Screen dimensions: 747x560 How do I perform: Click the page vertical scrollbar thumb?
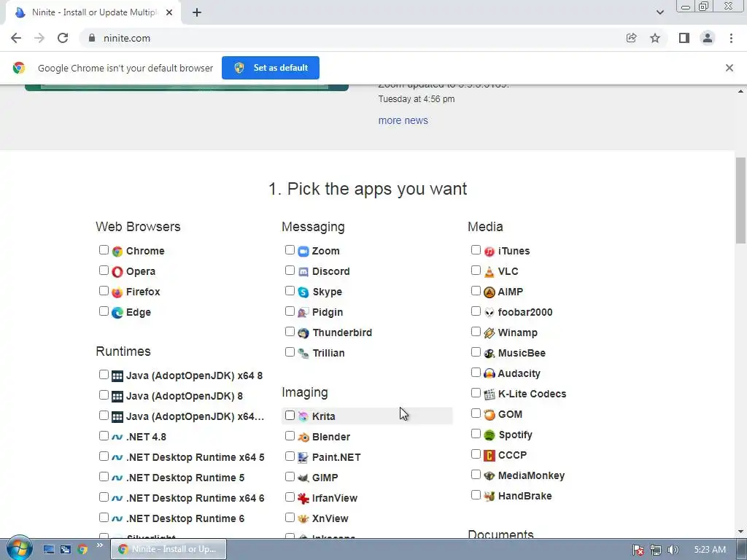pos(740,200)
